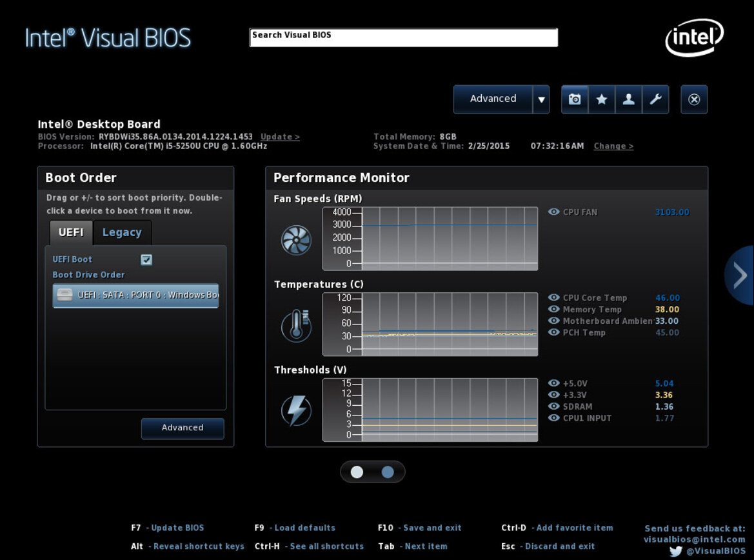Go to next page with the right arrow
The width and height of the screenshot is (754, 560).
pyautogui.click(x=740, y=275)
